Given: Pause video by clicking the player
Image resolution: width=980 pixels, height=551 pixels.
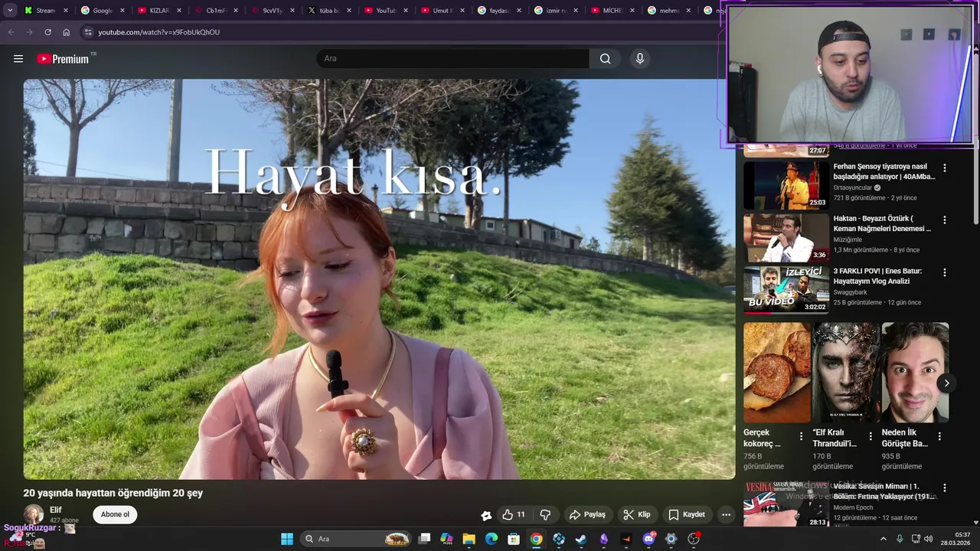Looking at the screenshot, I should [379, 279].
